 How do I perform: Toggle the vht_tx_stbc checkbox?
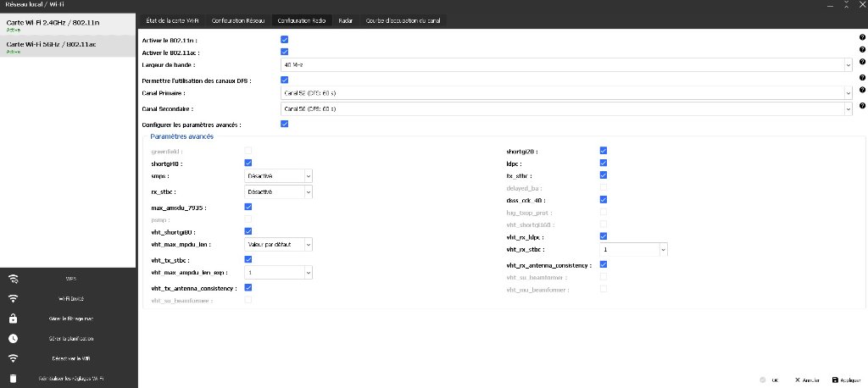[x=248, y=259]
